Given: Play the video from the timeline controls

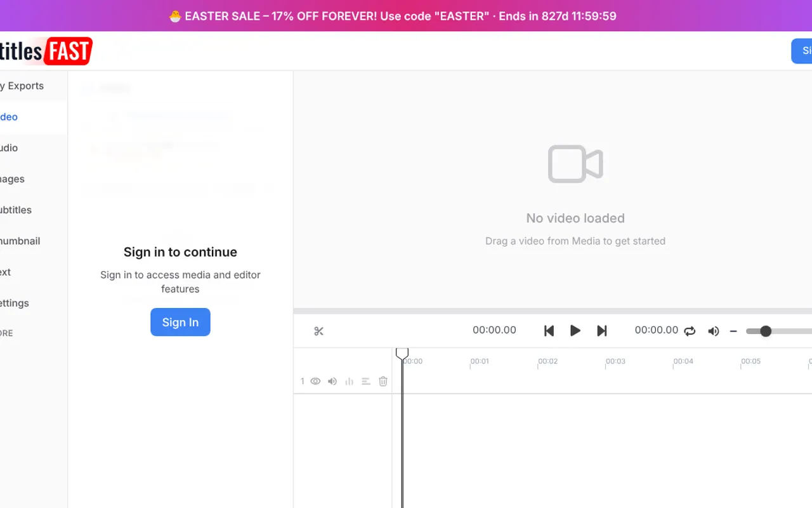Looking at the screenshot, I should click(x=575, y=331).
